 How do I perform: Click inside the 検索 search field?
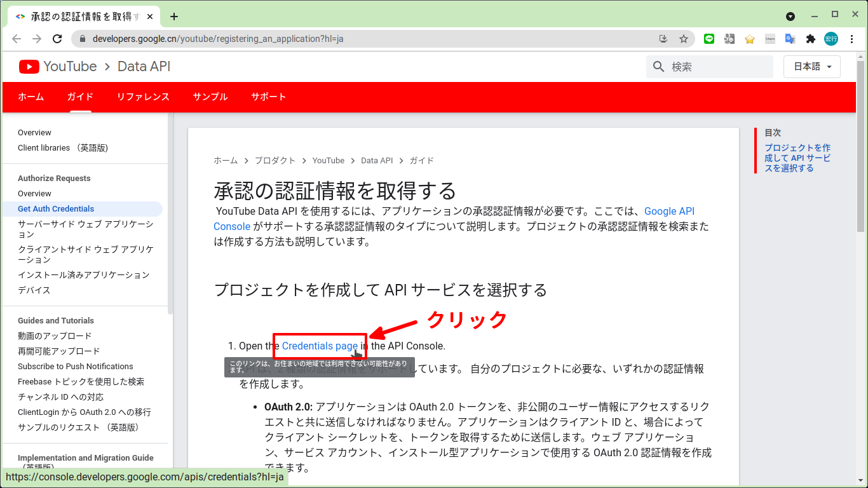coord(712,66)
